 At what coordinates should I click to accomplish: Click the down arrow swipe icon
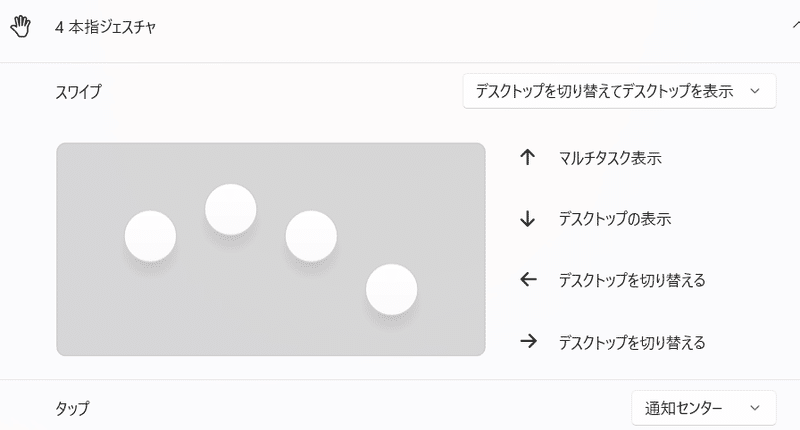coord(528,219)
